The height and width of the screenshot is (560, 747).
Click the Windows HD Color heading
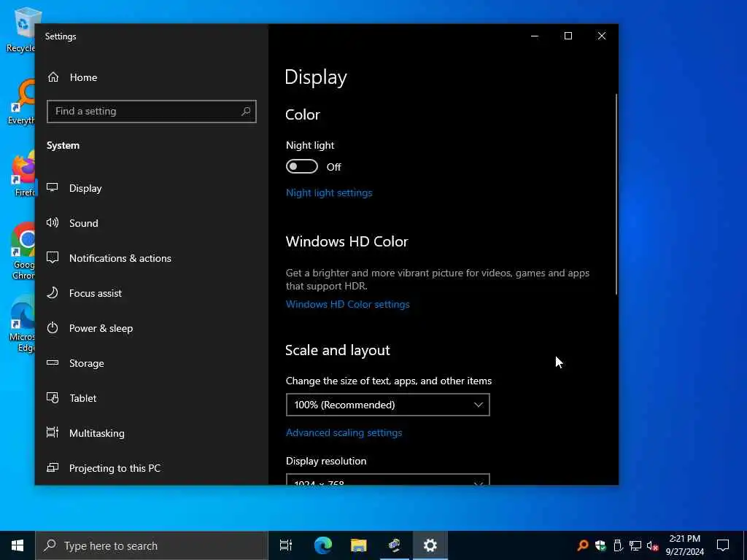pyautogui.click(x=347, y=241)
